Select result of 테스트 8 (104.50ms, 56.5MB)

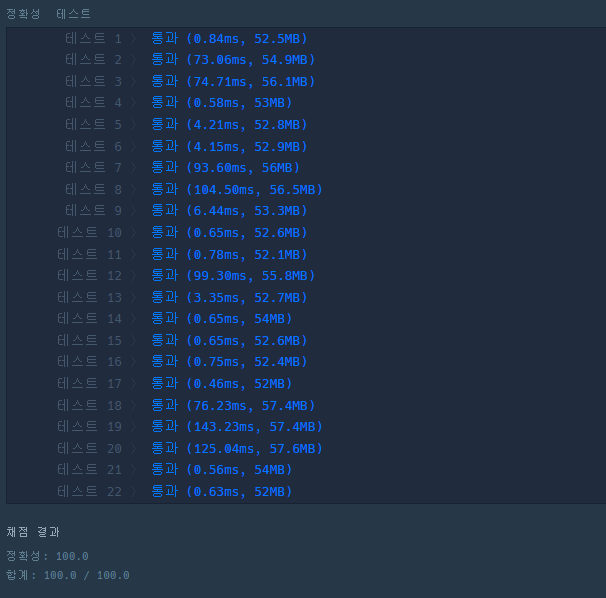[x=237, y=189]
